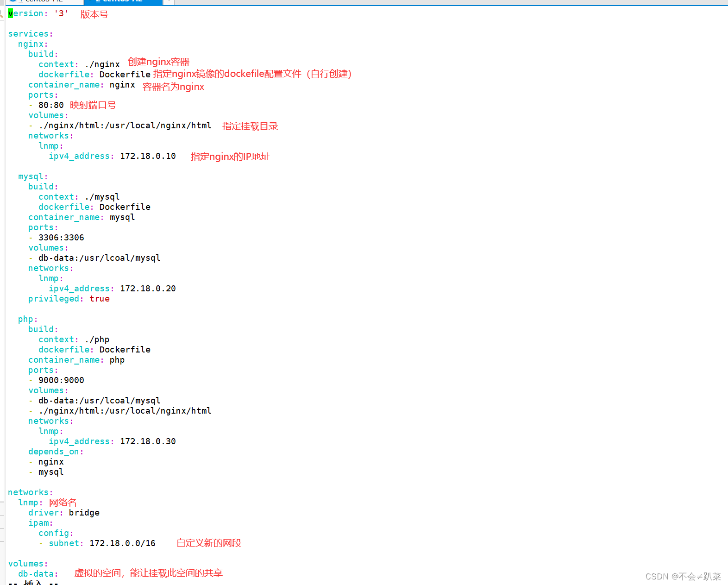
Task: Click the mysql: service heading
Action: coord(33,176)
